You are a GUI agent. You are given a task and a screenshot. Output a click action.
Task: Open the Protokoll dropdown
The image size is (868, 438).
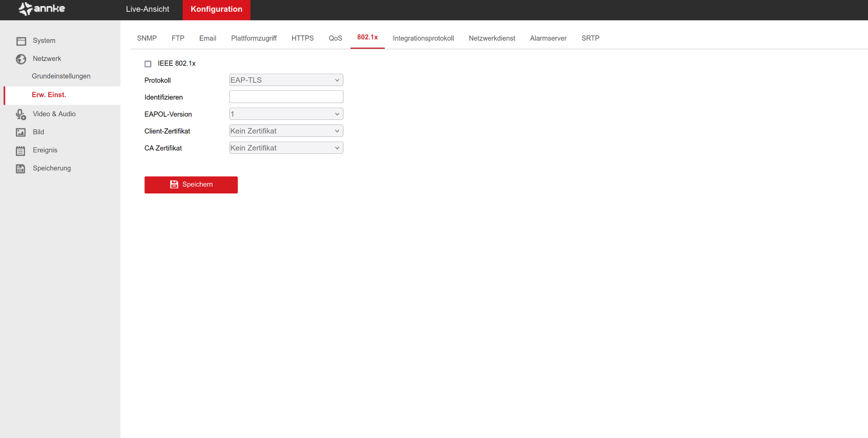tap(286, 80)
